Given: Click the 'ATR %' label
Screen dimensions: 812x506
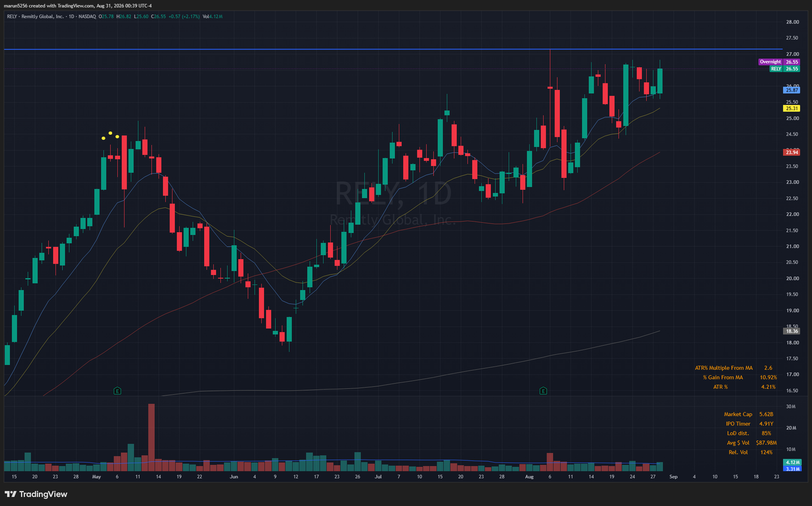Looking at the screenshot, I should pyautogui.click(x=721, y=387).
